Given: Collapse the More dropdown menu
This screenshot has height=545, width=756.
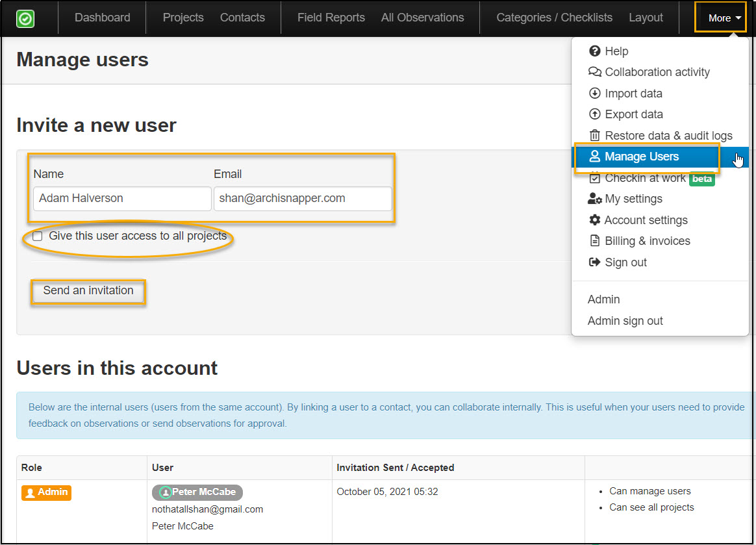Looking at the screenshot, I should [724, 18].
